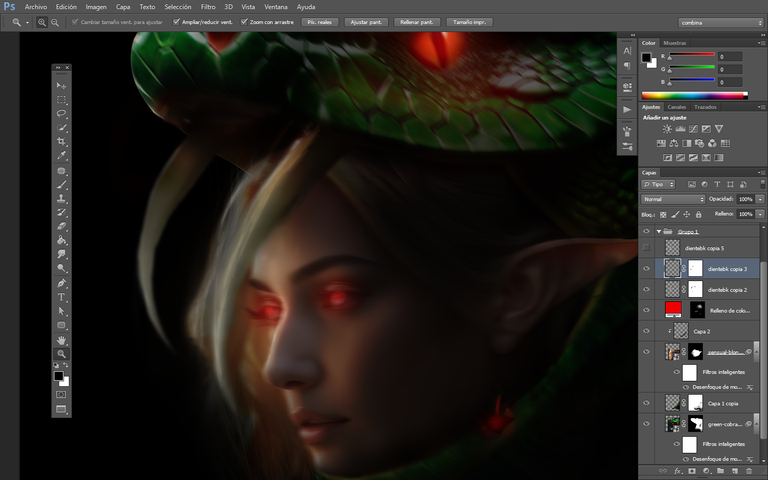Select the Crop tool
The image size is (768, 480).
61,142
